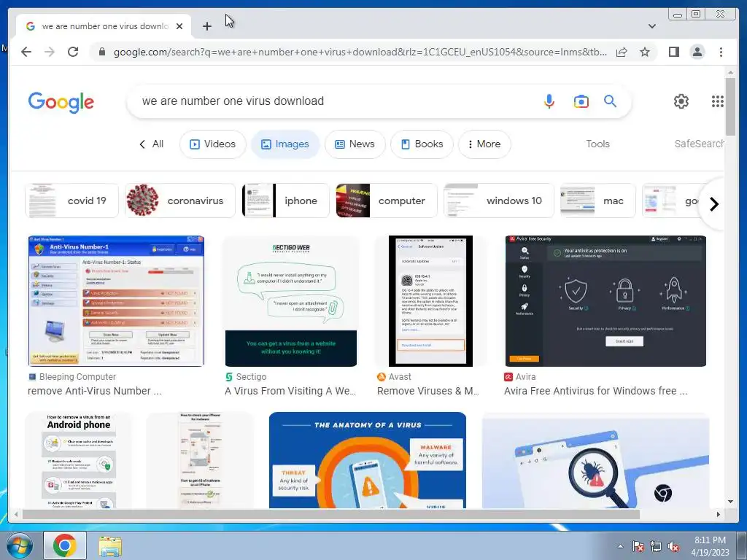Switch to News results
The image size is (747, 560).
point(355,144)
